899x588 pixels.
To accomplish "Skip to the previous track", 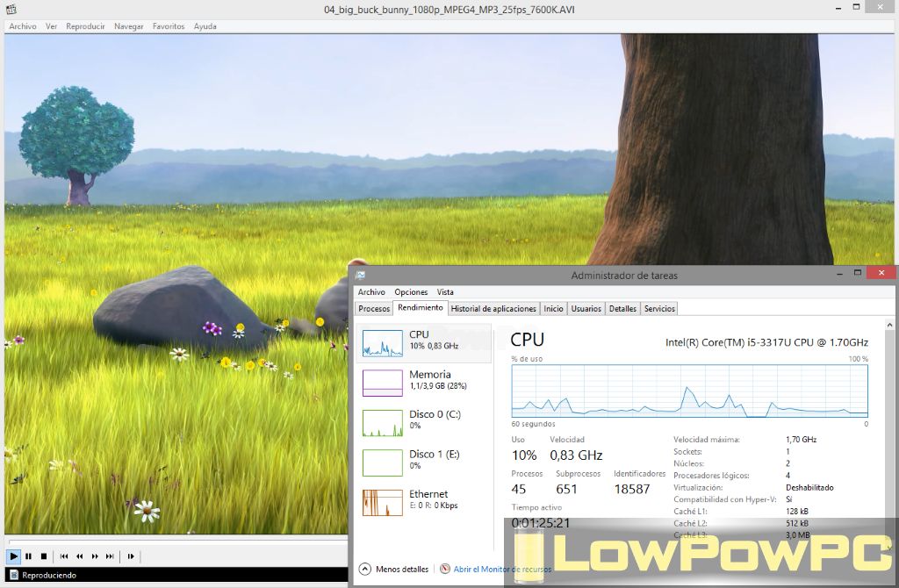I will click(63, 556).
